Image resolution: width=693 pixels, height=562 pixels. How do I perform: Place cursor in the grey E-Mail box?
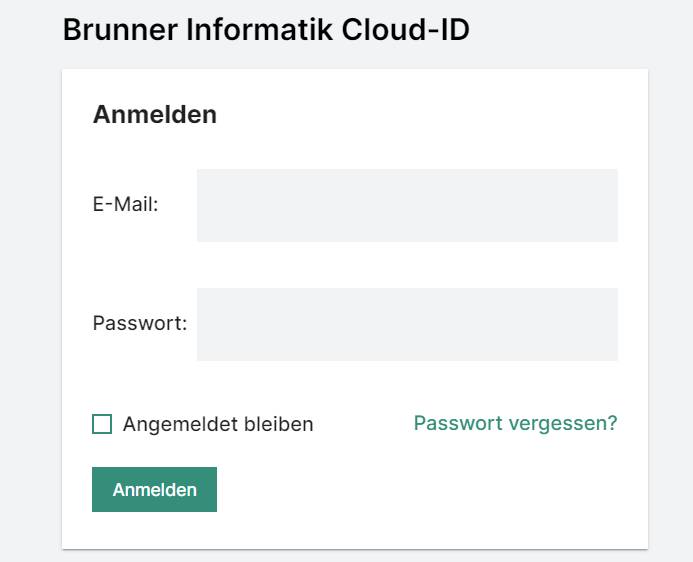[407, 205]
